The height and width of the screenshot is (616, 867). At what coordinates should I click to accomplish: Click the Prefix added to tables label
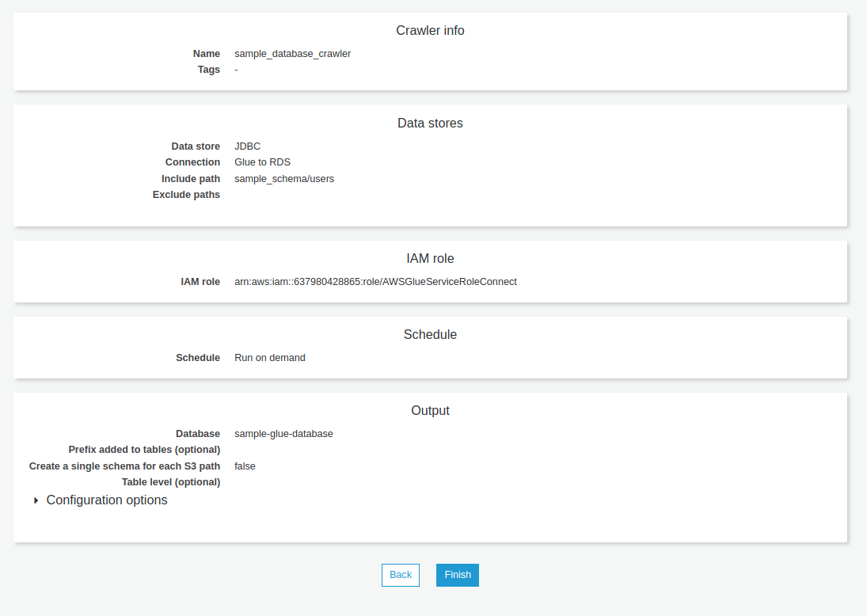coord(144,450)
